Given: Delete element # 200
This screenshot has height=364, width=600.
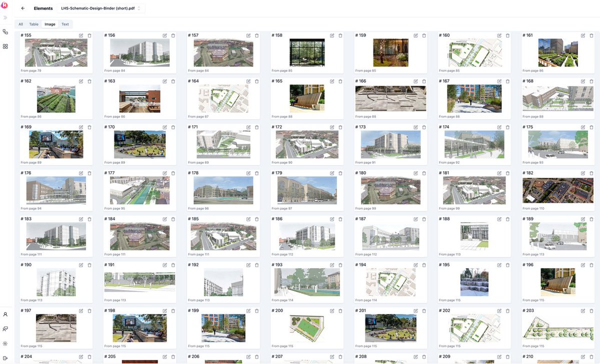Looking at the screenshot, I should coord(340,311).
